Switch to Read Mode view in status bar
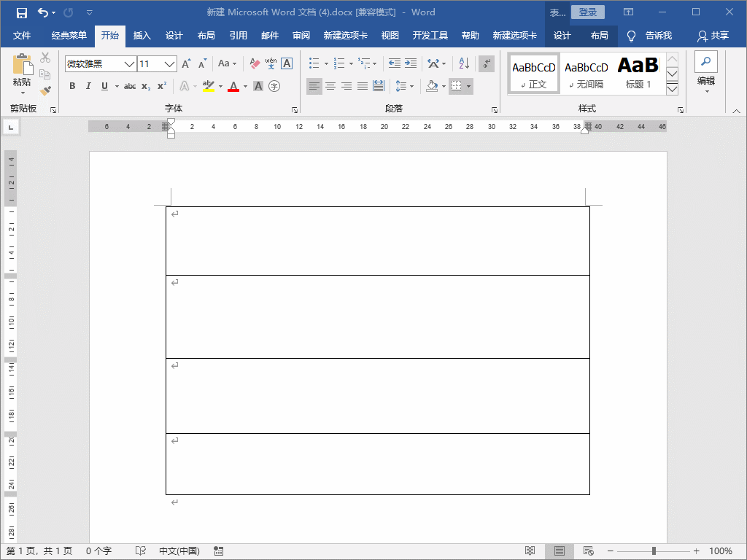This screenshot has height=560, width=747. pyautogui.click(x=530, y=551)
